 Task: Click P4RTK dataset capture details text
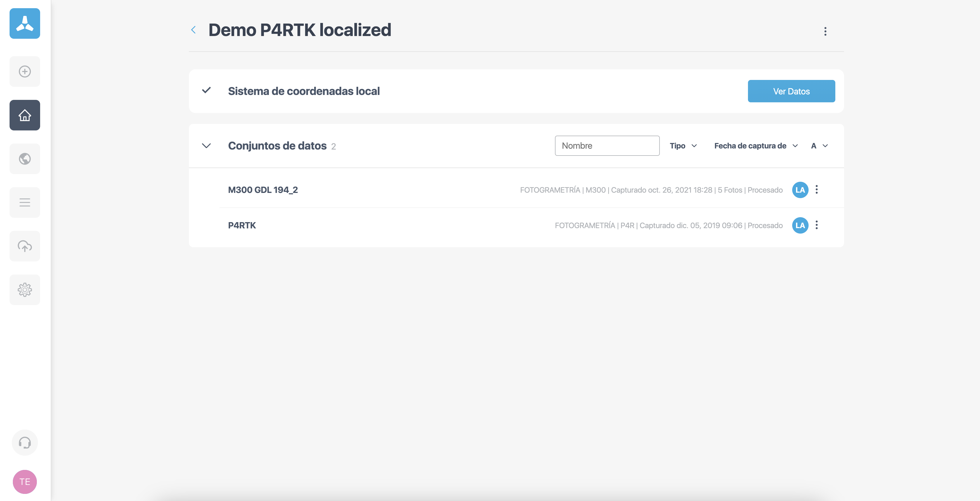pos(669,226)
